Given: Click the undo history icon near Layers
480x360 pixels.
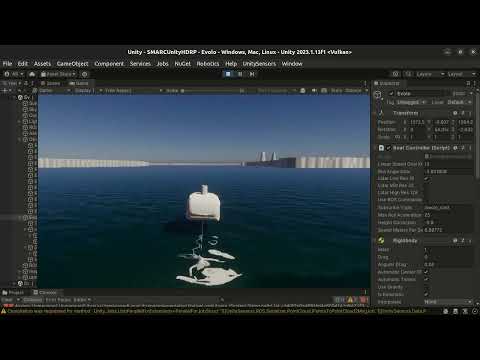Looking at the screenshot, I should (395, 74).
